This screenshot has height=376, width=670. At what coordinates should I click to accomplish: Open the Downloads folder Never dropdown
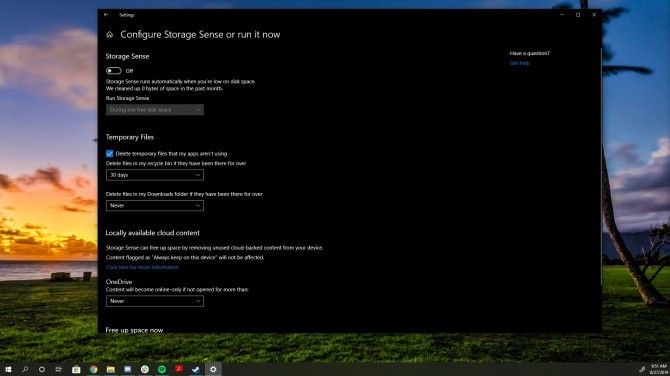click(x=155, y=206)
